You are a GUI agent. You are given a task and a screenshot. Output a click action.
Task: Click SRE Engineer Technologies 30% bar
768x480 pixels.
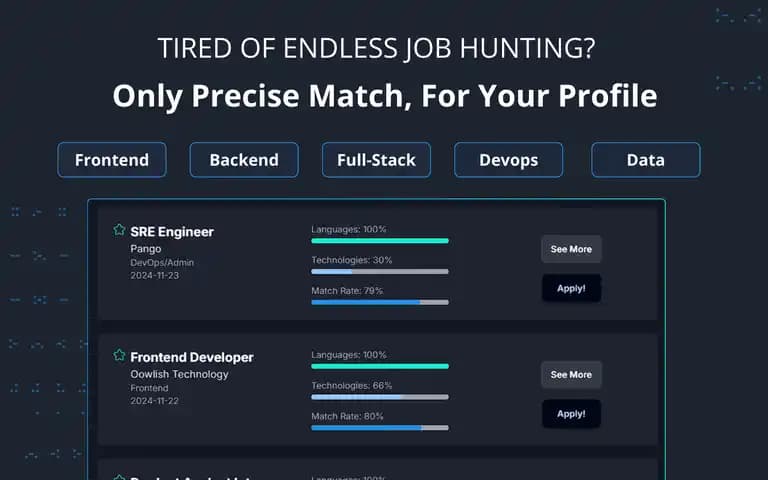click(380, 271)
